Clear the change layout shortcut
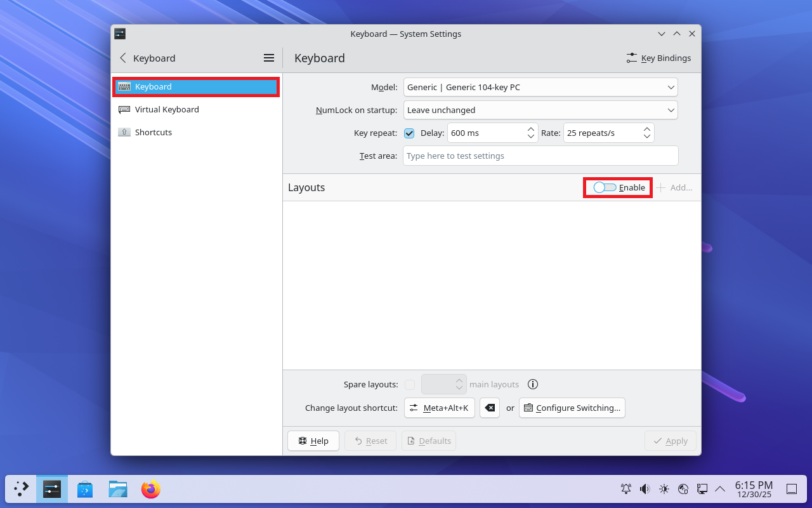This screenshot has width=812, height=508. (x=490, y=408)
